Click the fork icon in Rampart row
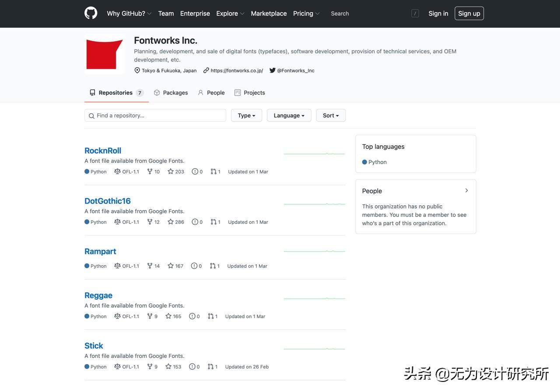Viewport: 560px width, 392px height. tap(150, 266)
